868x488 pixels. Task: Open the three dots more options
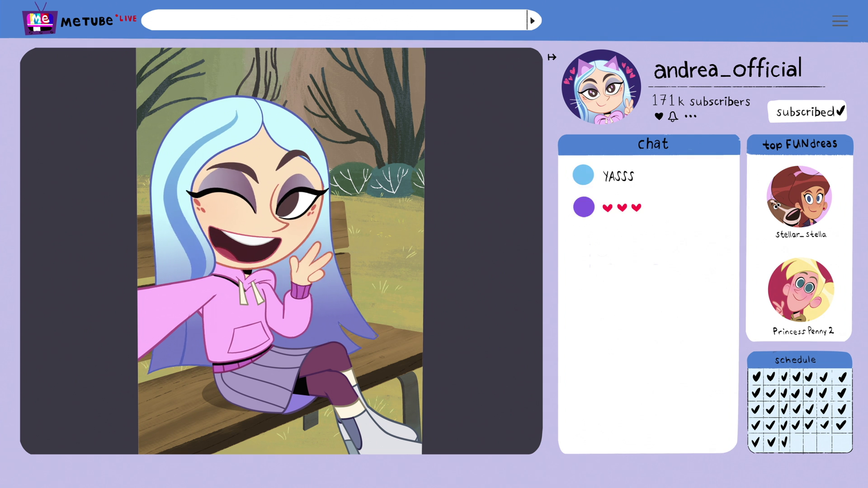point(690,117)
